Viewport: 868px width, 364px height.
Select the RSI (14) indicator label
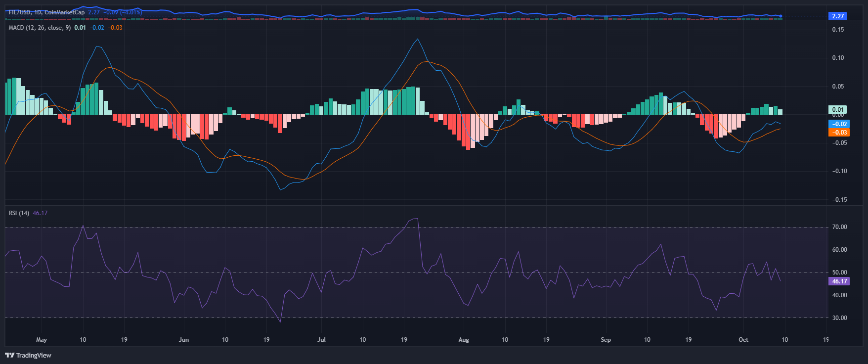[x=19, y=213]
